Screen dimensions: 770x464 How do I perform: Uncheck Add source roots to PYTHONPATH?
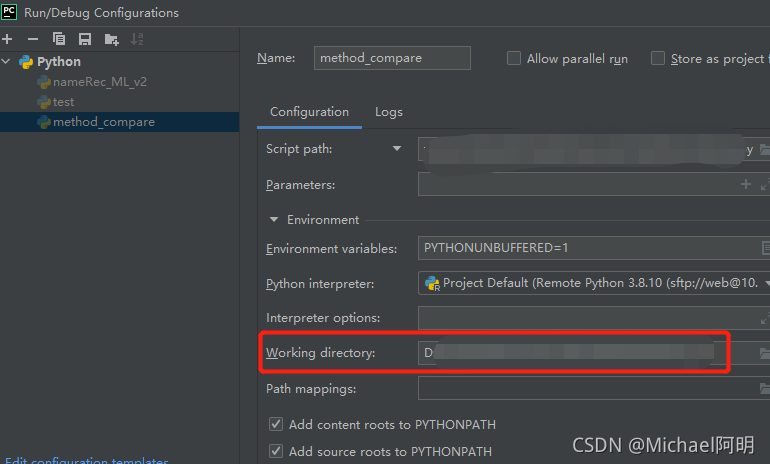coord(276,451)
